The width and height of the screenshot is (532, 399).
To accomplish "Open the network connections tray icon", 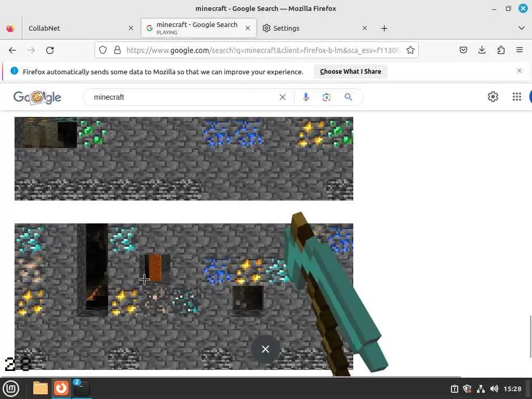I will (x=481, y=389).
